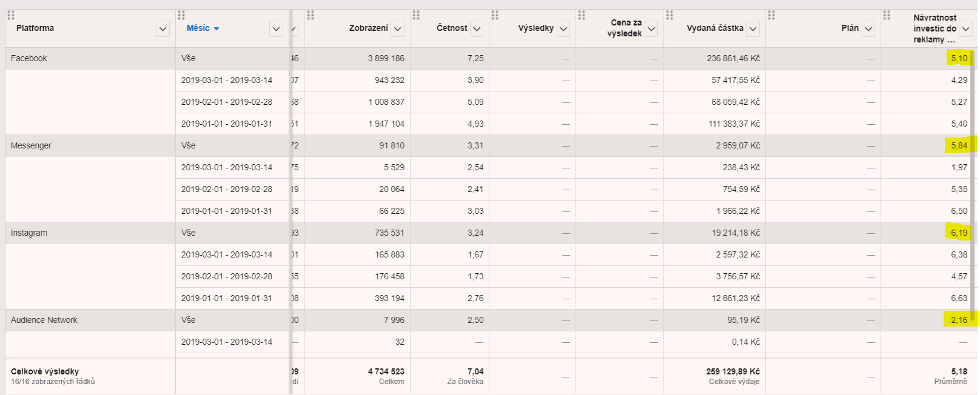
Task: Click the Celkové výsledky summary label
Action: click(x=45, y=371)
